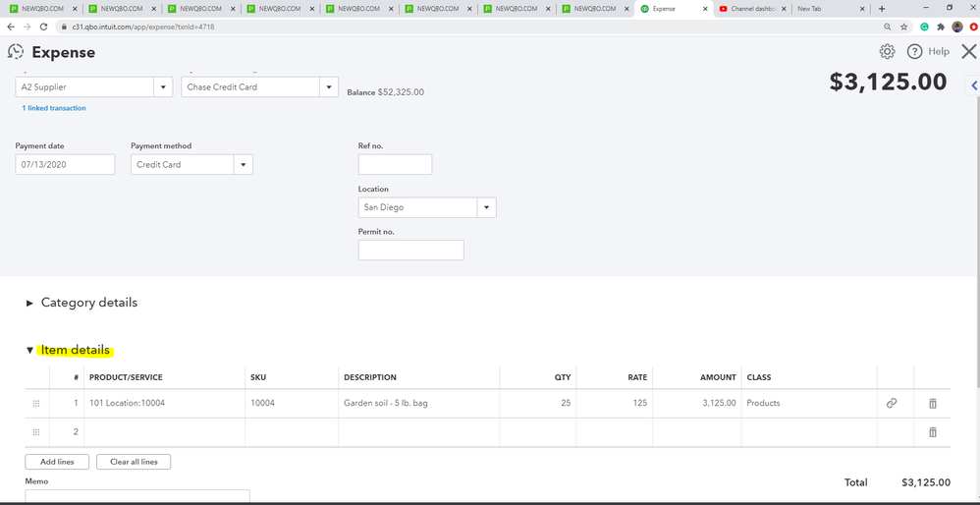The height and width of the screenshot is (505, 980).
Task: Click the Permit no. field
Action: [411, 250]
